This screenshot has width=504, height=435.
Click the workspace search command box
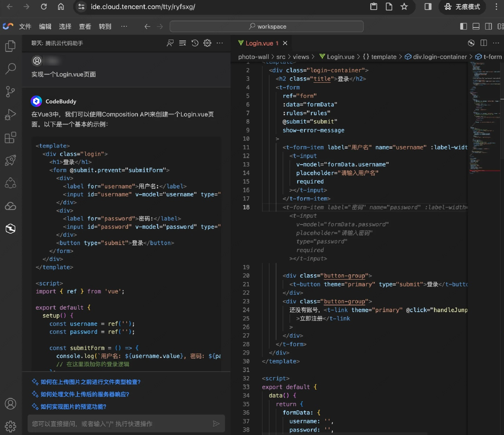[x=267, y=26]
